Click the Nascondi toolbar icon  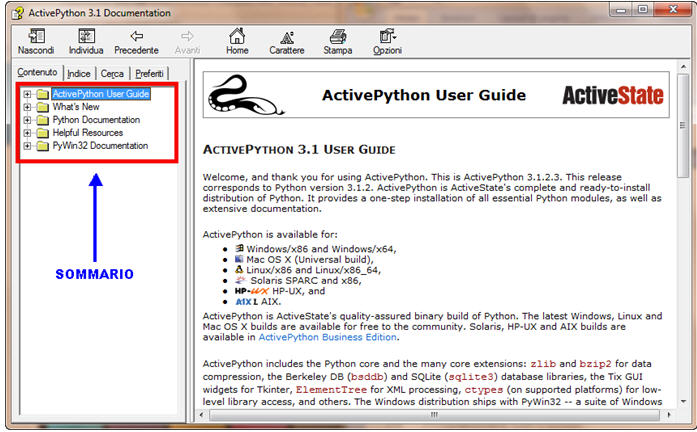click(x=36, y=36)
